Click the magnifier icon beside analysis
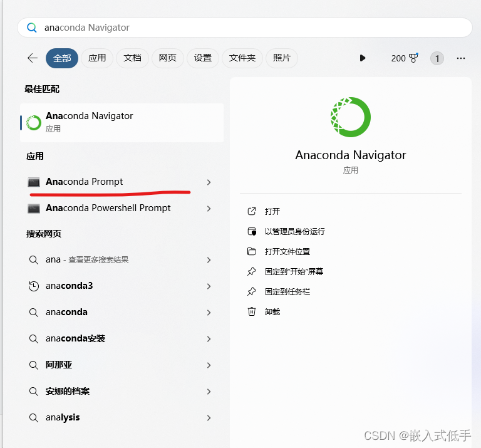This screenshot has height=448, width=481. [x=33, y=418]
